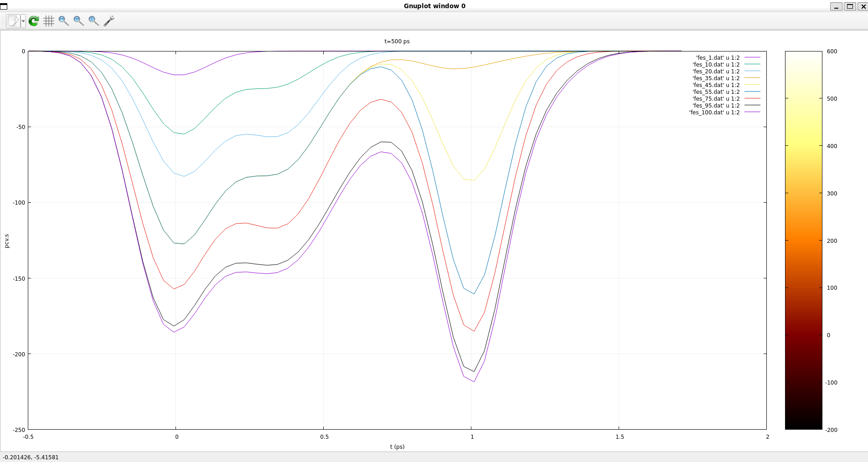Toggle visibility of 'fes_35.dat' u 1:2 curve
Viewport: 868px width, 462px height.
tap(726, 78)
